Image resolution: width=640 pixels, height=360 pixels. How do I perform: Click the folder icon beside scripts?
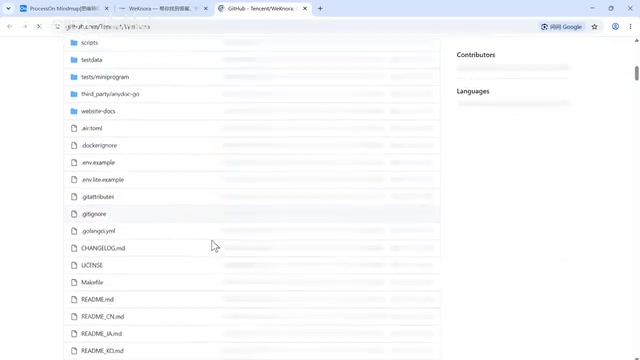click(x=74, y=42)
